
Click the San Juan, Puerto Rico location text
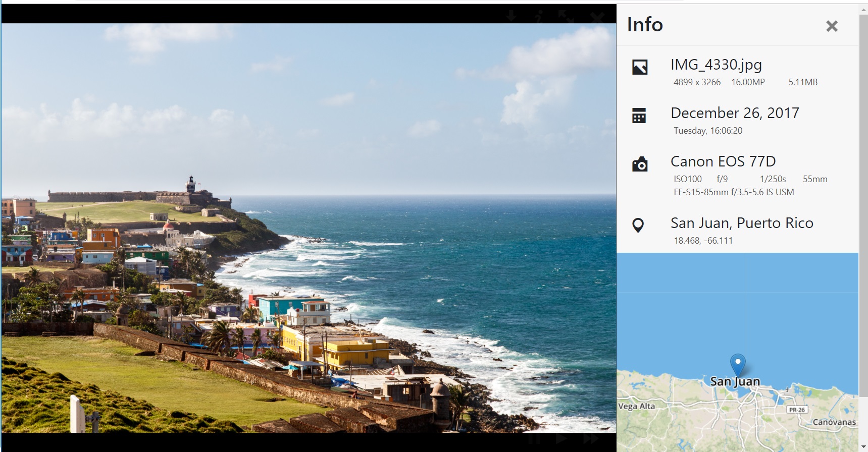point(742,223)
